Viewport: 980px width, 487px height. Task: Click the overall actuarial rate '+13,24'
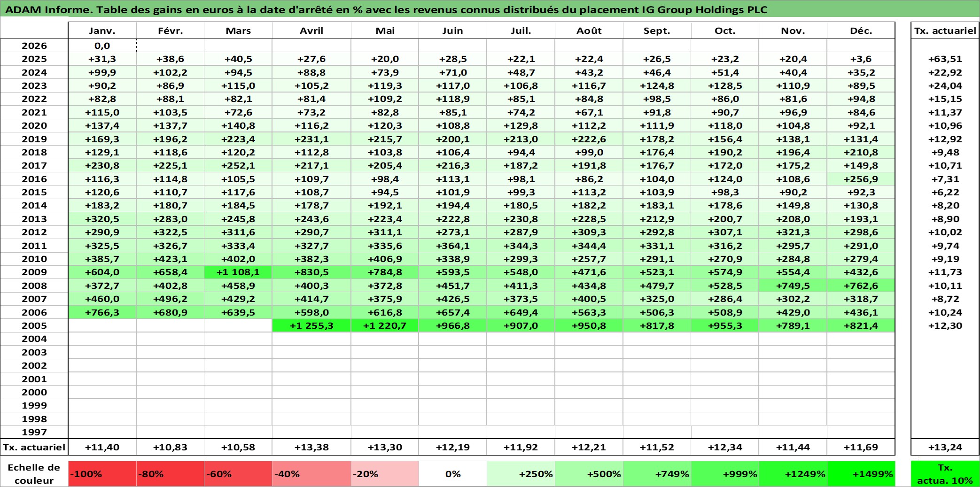click(x=945, y=447)
